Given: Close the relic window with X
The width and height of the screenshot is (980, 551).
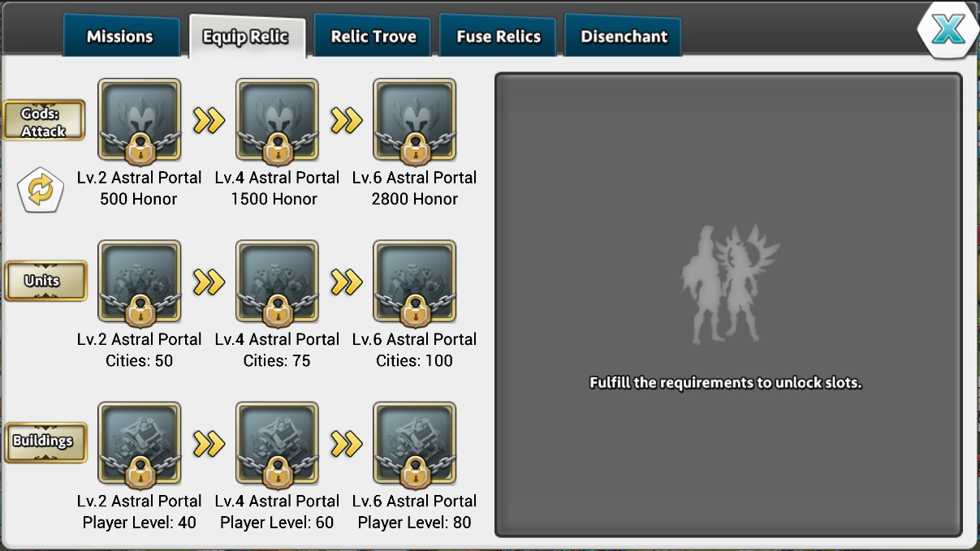Looking at the screenshot, I should click(948, 30).
